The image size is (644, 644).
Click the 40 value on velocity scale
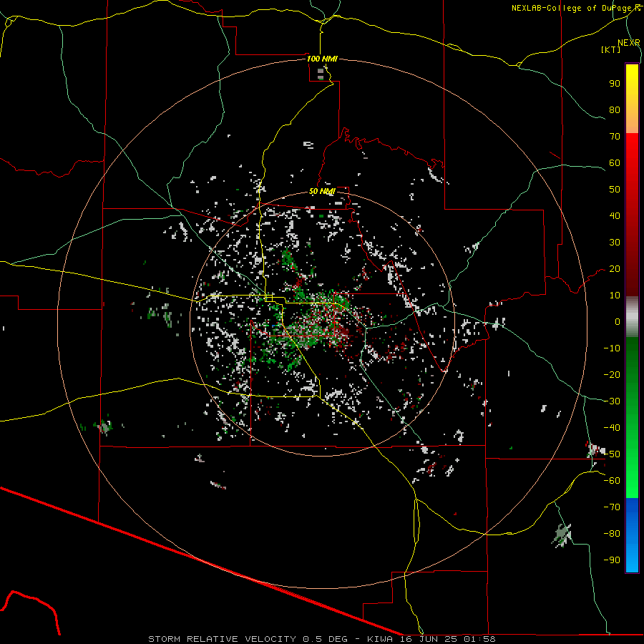(x=615, y=216)
